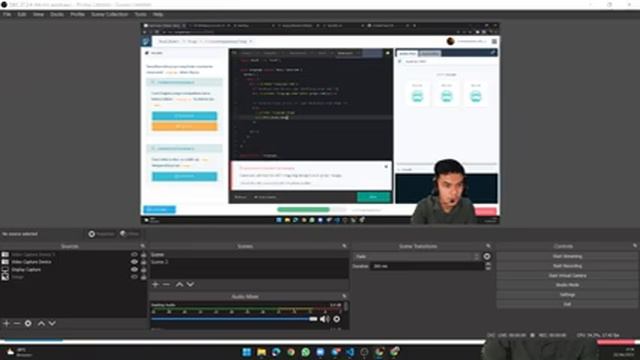Image resolution: width=640 pixels, height=360 pixels.
Task: Click the Exit button in Controls
Action: coord(567,304)
